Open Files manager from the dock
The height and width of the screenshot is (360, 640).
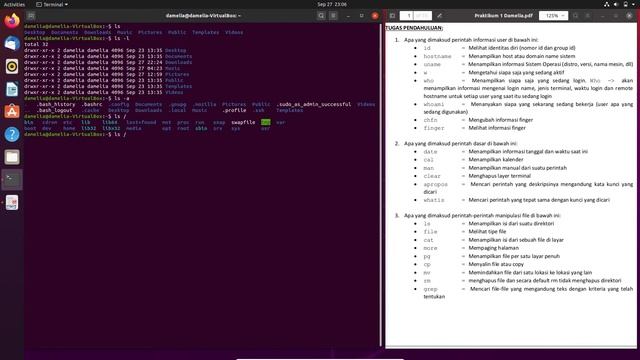pyautogui.click(x=12, y=157)
